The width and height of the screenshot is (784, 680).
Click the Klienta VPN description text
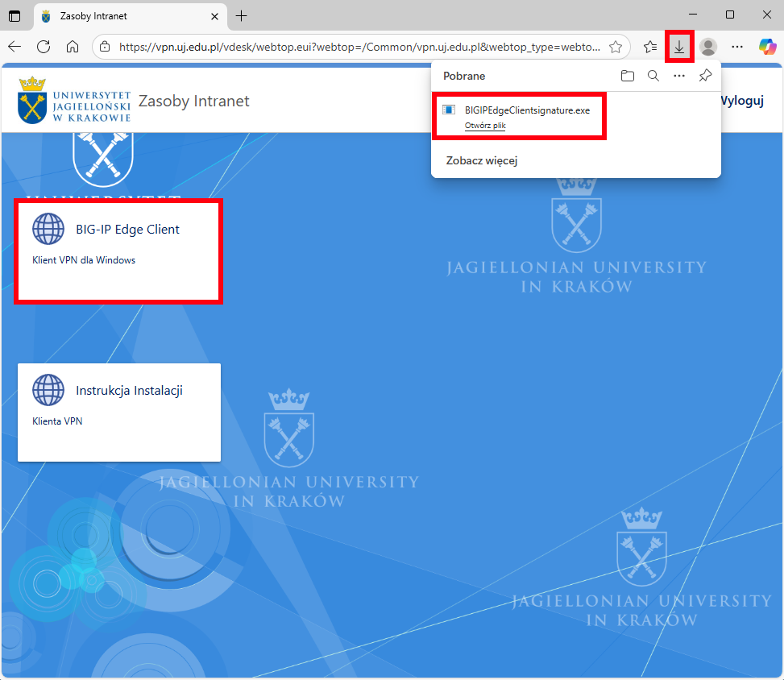point(57,421)
